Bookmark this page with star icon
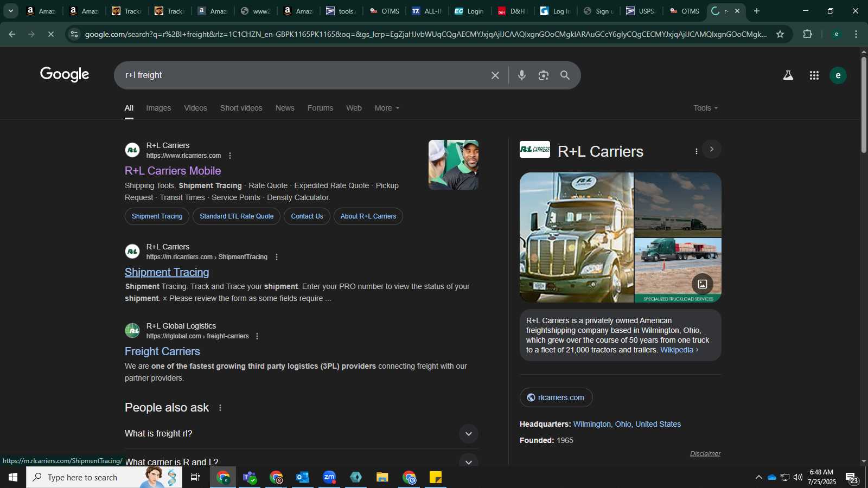The width and height of the screenshot is (868, 488). pos(780,34)
